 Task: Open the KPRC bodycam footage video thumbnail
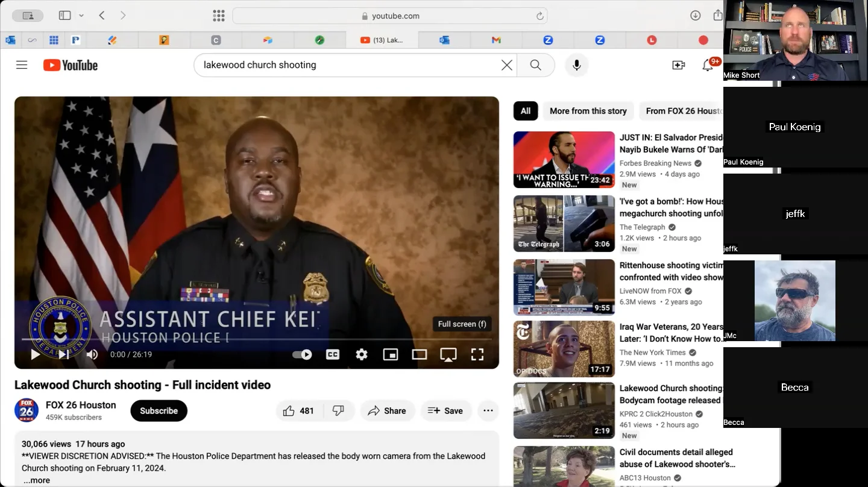[x=564, y=410]
